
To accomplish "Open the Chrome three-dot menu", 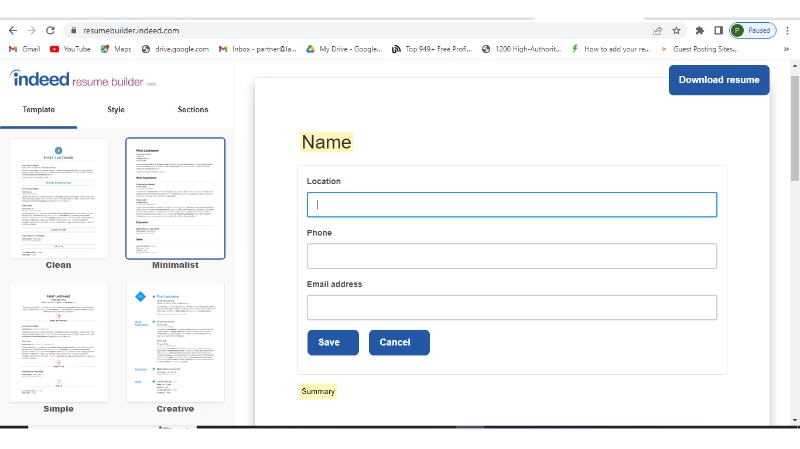I will click(x=787, y=31).
